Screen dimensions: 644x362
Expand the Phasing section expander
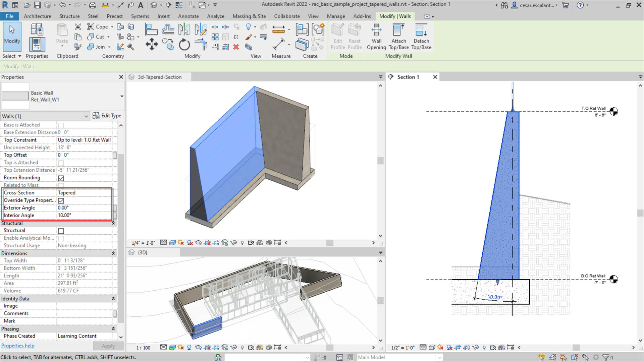(x=113, y=328)
